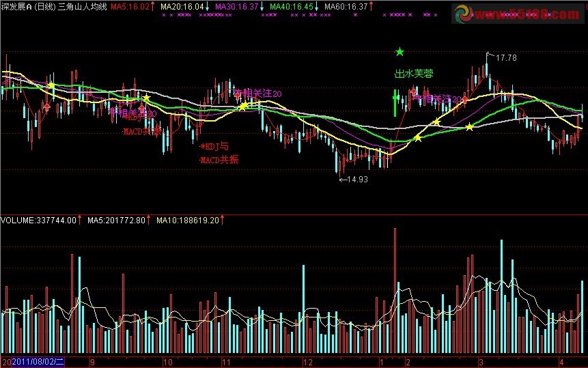Click month 9 on the date axis
This screenshot has width=588, height=368.
[93, 363]
